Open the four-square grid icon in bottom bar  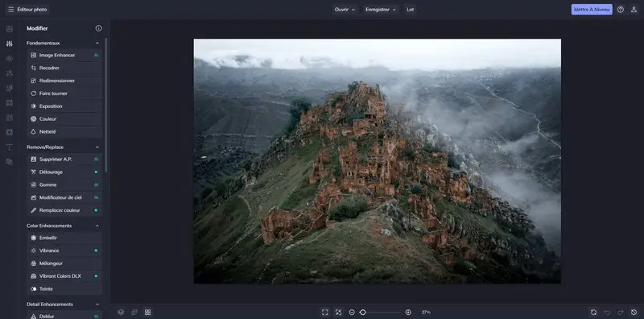tap(148, 313)
